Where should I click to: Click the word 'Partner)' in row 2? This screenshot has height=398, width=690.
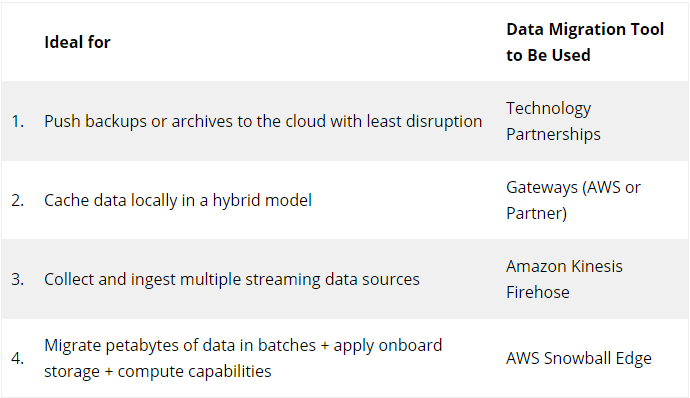536,214
